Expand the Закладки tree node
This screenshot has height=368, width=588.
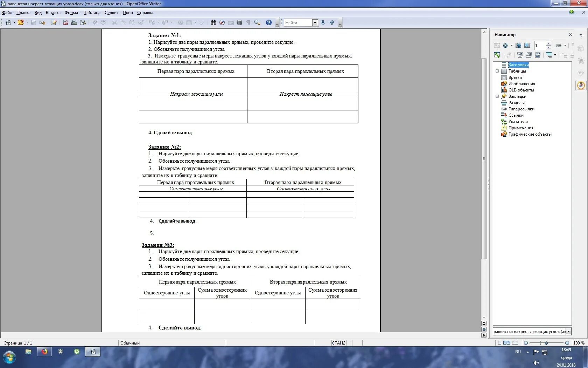[497, 96]
